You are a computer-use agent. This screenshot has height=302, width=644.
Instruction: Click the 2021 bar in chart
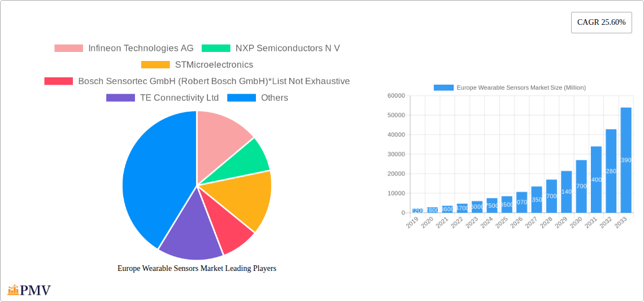(x=447, y=209)
